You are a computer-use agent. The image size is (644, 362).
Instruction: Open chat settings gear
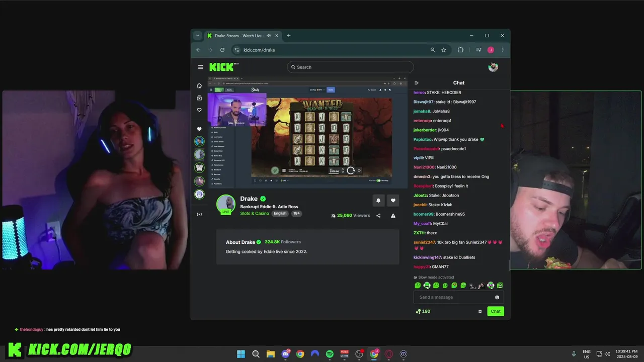click(x=480, y=311)
